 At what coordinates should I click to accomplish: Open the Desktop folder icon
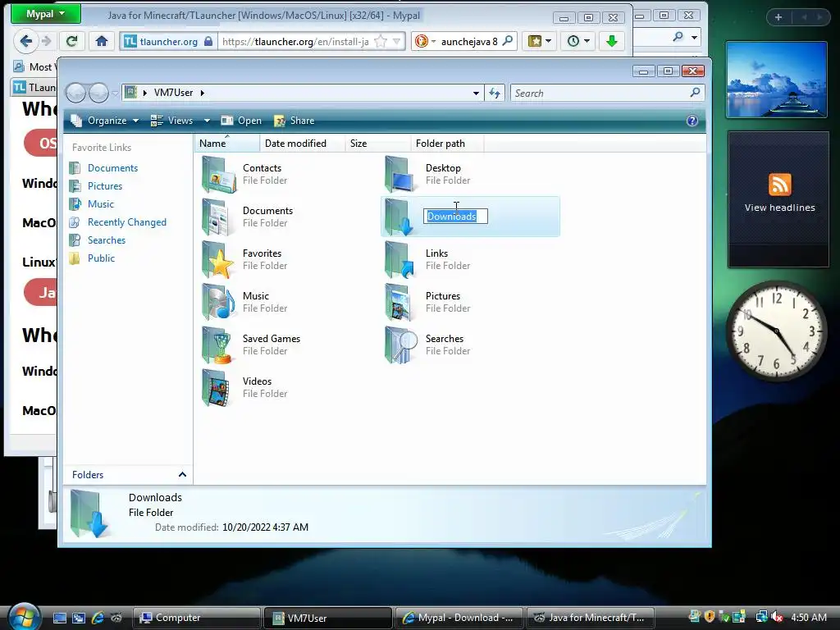(x=400, y=174)
